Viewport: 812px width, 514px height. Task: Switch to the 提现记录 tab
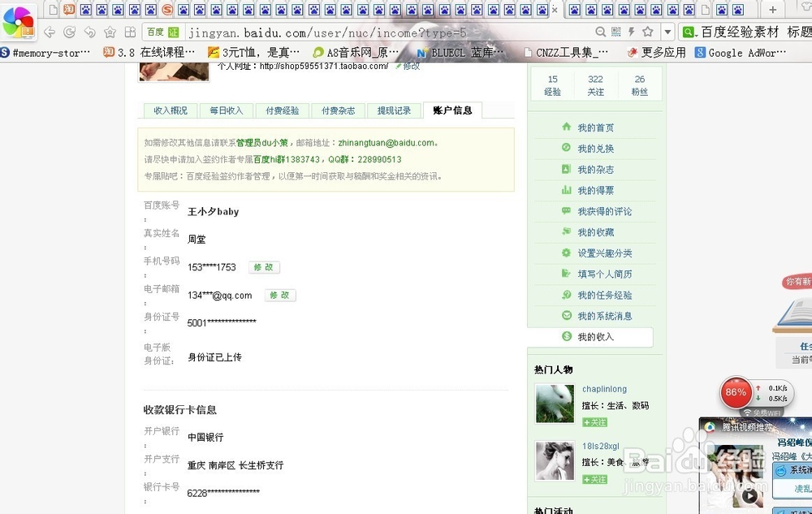(395, 110)
